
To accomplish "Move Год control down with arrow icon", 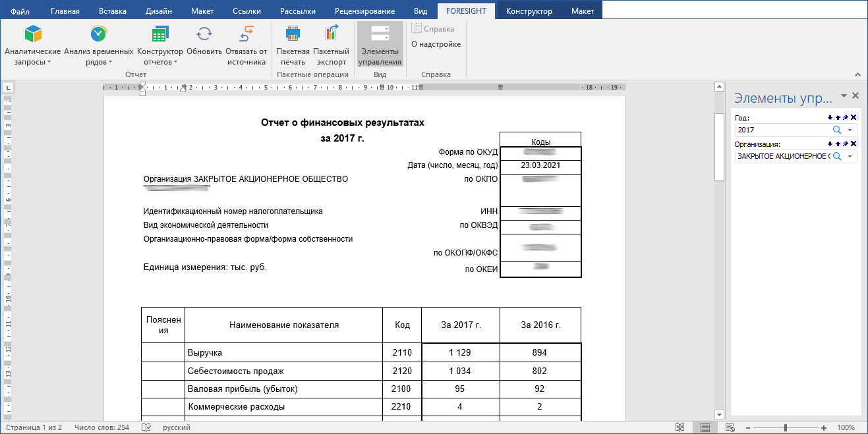I will pos(830,118).
